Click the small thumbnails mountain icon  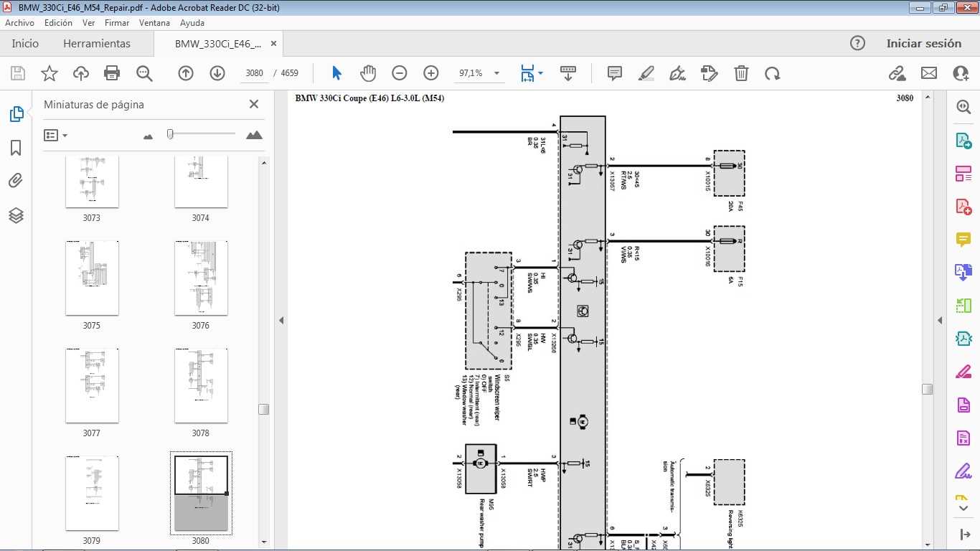click(x=148, y=136)
